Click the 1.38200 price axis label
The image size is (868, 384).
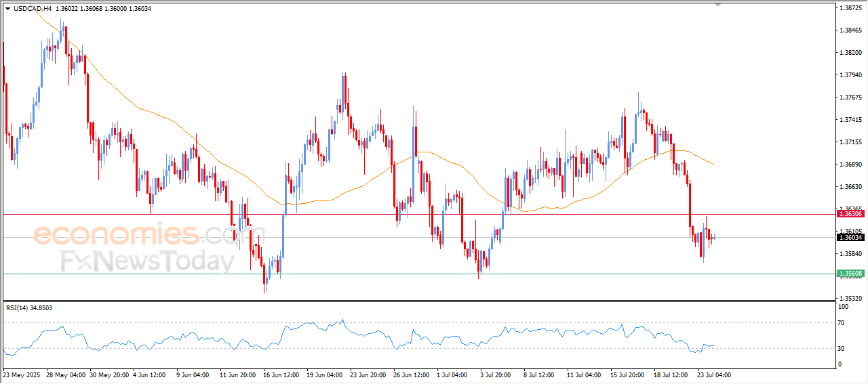850,53
